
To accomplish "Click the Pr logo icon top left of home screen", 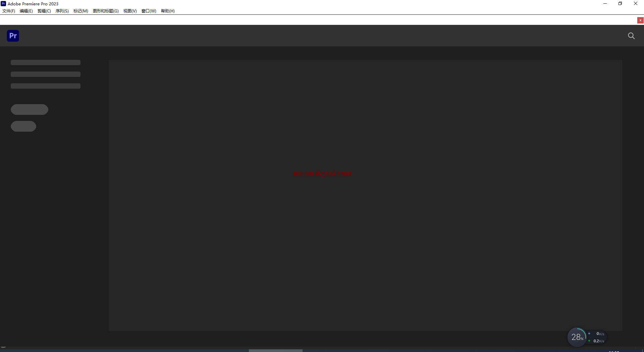I will coord(13,36).
